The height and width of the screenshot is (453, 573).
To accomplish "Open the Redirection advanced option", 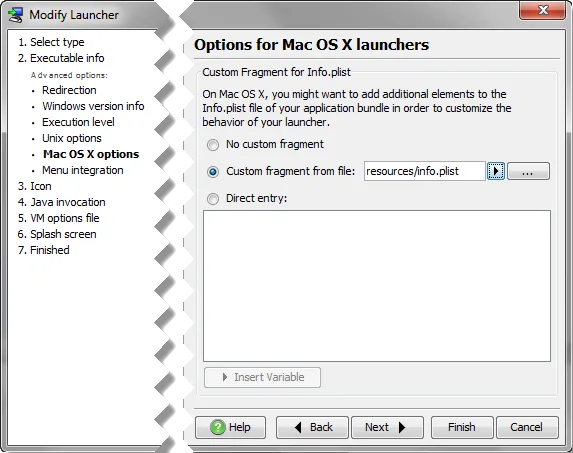I will coord(69,90).
